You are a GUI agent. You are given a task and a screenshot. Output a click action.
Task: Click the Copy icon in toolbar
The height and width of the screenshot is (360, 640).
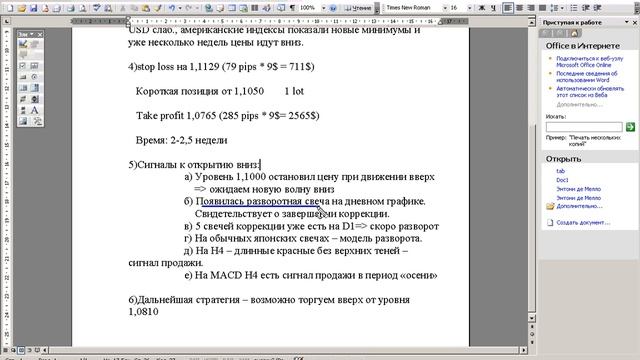[134, 8]
